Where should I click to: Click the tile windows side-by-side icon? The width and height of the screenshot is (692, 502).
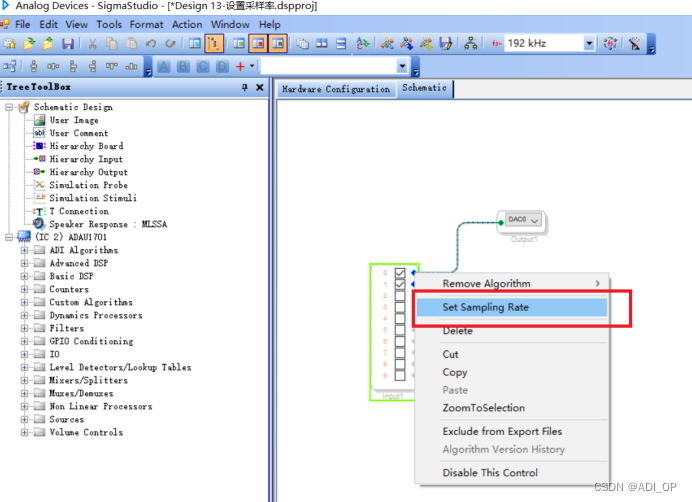click(x=322, y=43)
